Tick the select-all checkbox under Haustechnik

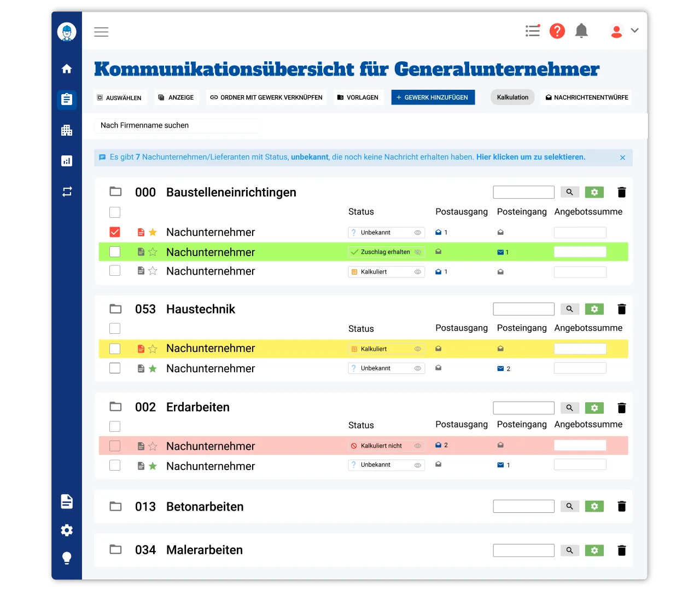(115, 328)
